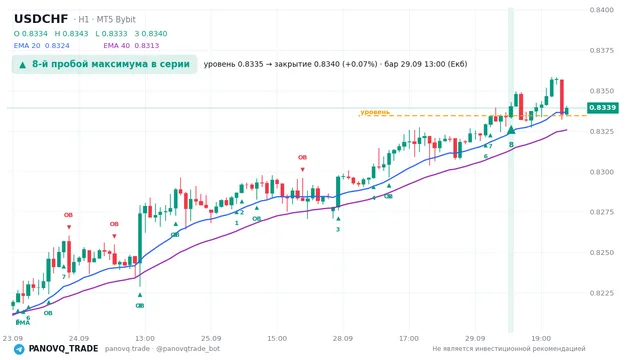Click the open value "O 0.8334"

[31, 34]
